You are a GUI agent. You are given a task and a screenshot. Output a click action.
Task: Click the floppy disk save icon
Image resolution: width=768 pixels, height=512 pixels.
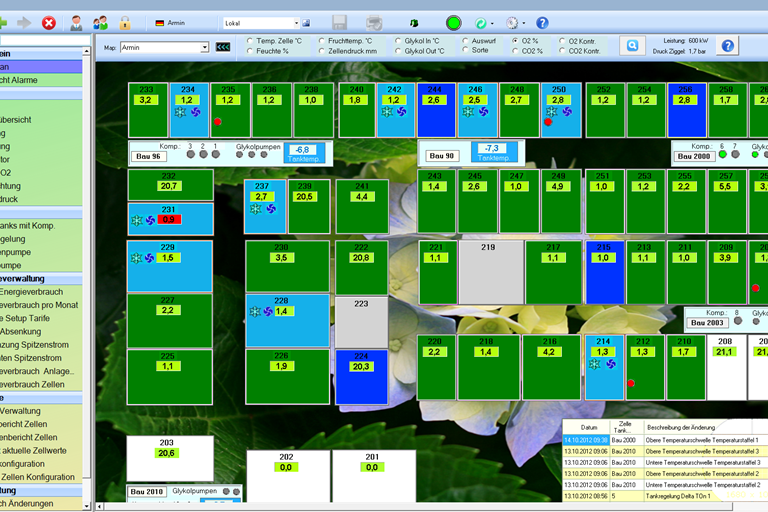tap(339, 23)
